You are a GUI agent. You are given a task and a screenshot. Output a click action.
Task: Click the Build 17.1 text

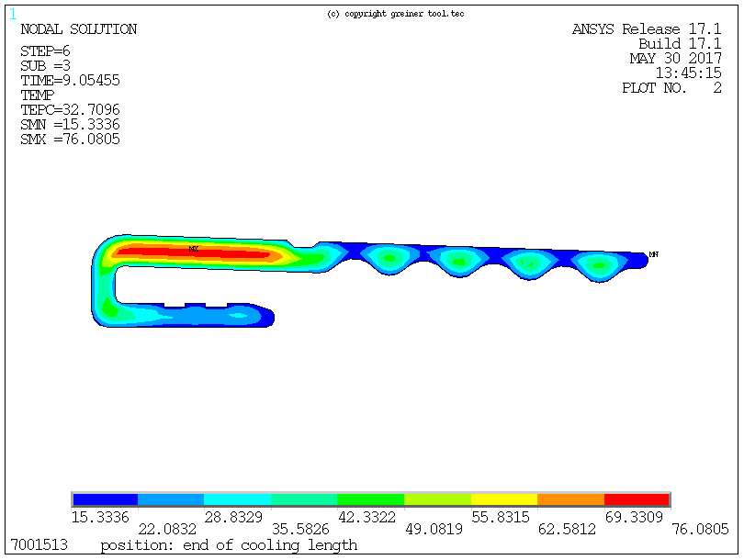(x=680, y=44)
